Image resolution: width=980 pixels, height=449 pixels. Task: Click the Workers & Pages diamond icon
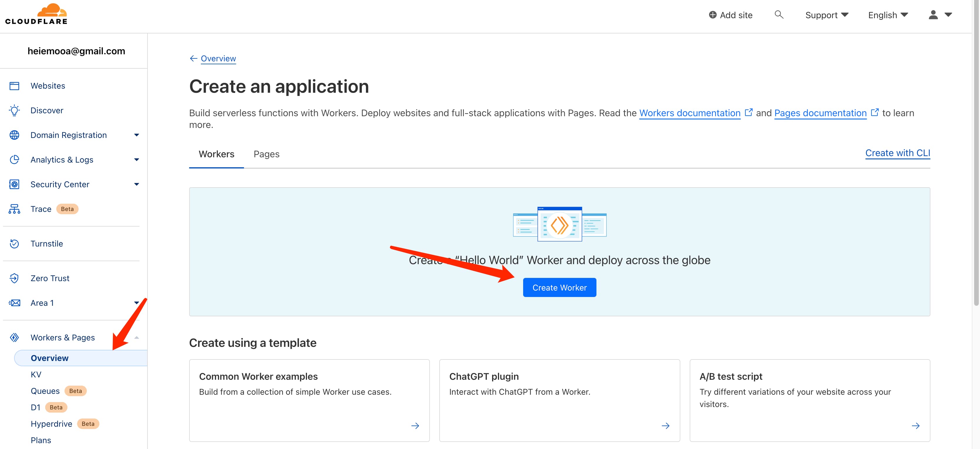pos(14,337)
